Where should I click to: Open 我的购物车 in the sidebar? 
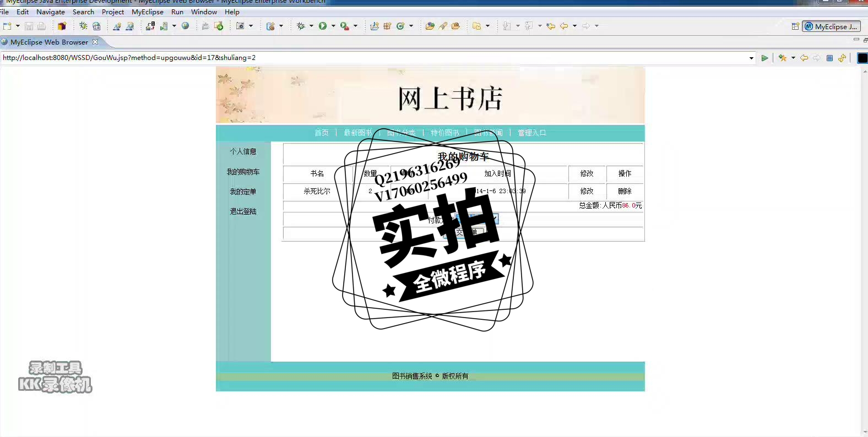tap(243, 172)
